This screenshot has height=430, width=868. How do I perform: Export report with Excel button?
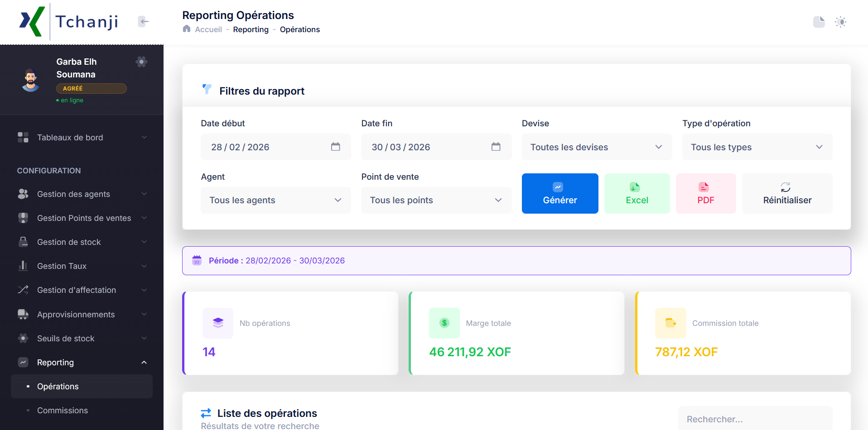click(x=637, y=193)
